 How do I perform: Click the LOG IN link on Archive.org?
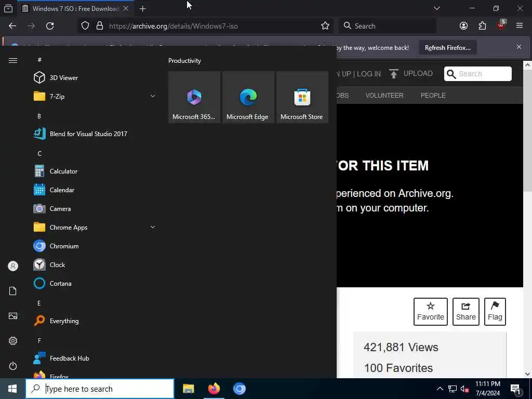click(x=368, y=74)
